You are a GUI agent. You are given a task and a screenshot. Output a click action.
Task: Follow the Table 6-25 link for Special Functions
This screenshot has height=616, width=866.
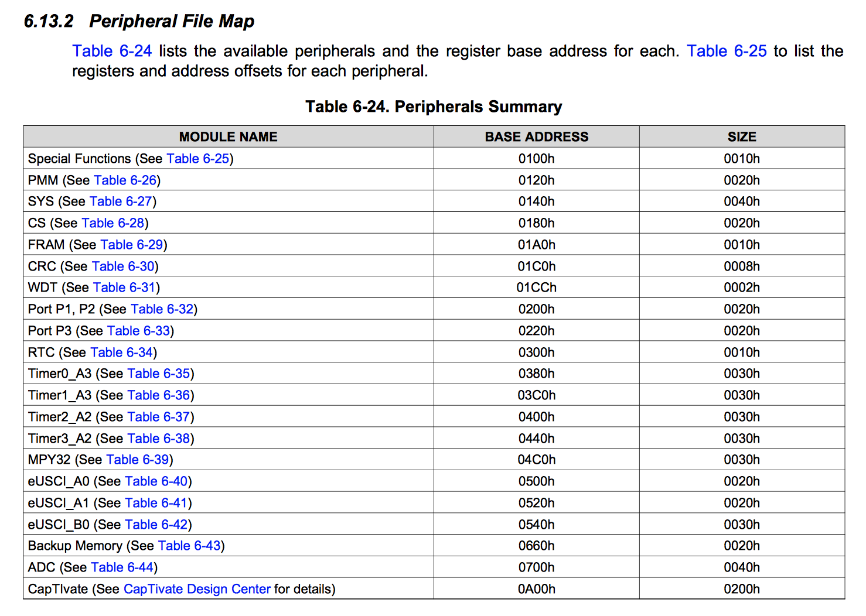coord(198,158)
